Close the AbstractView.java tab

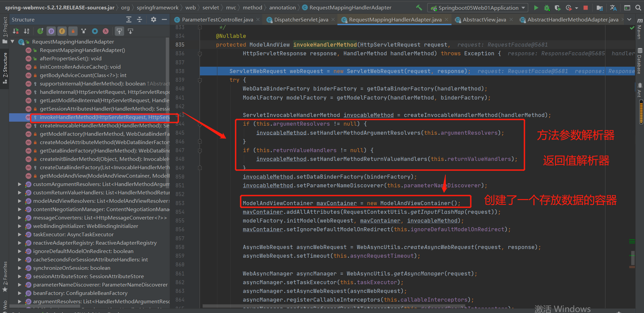(x=511, y=19)
